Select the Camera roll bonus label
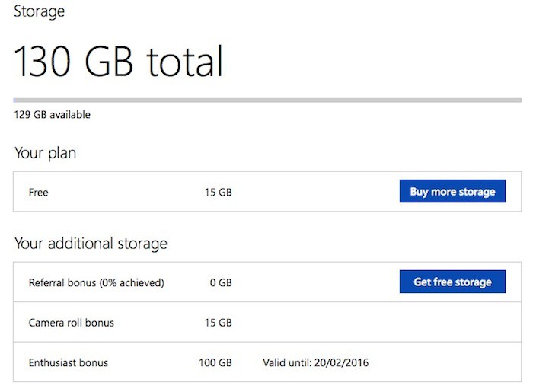Image resolution: width=533 pixels, height=392 pixels. [x=71, y=323]
